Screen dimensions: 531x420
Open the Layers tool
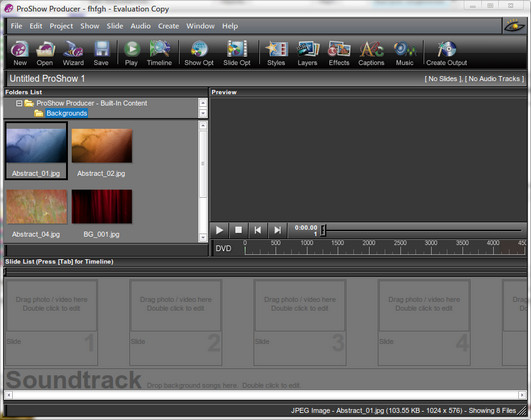click(307, 53)
